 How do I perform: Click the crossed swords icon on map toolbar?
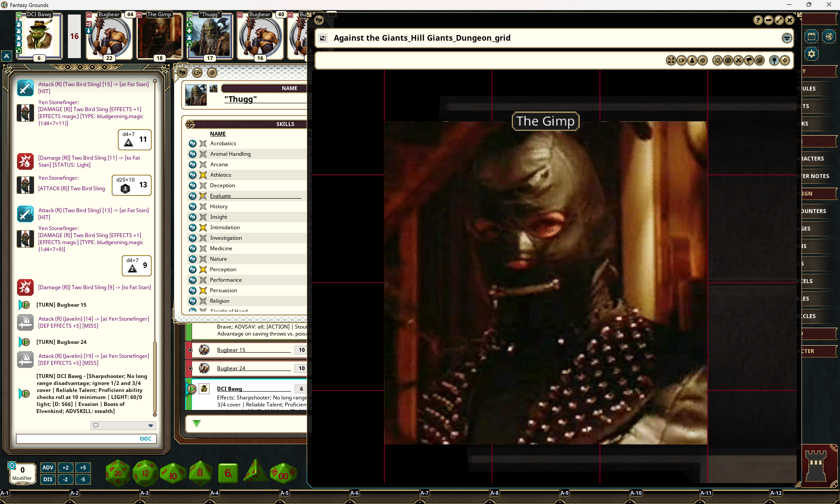738,60
